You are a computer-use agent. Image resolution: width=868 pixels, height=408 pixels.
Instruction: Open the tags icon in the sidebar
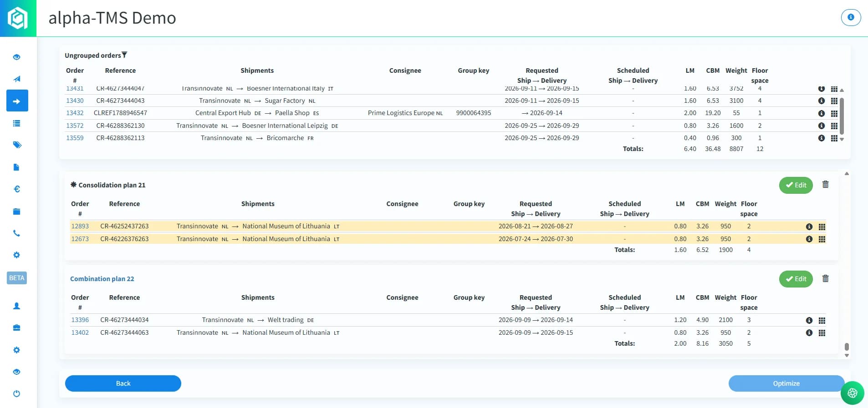coord(17,145)
